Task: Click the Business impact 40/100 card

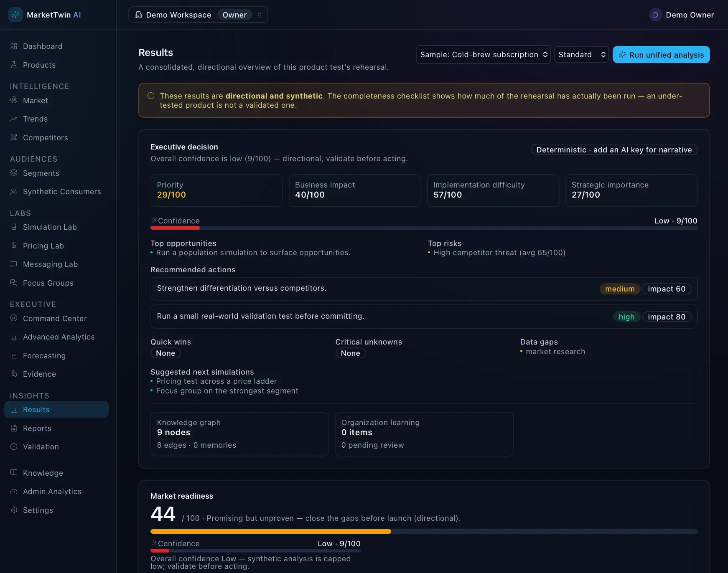Action: pos(355,190)
